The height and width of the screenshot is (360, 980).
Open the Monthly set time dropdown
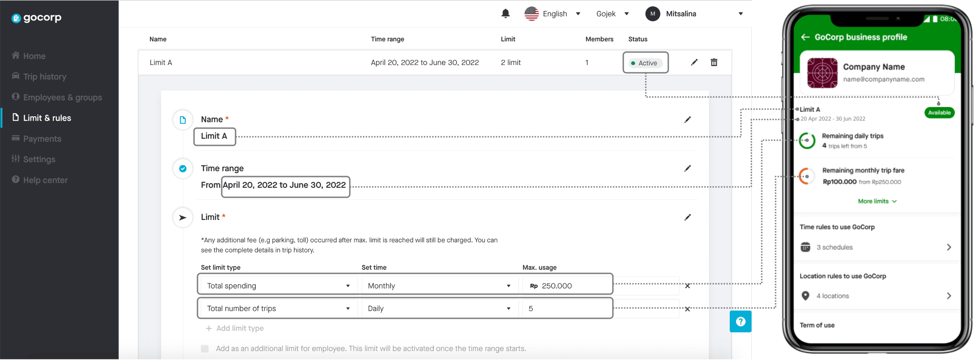tap(439, 286)
